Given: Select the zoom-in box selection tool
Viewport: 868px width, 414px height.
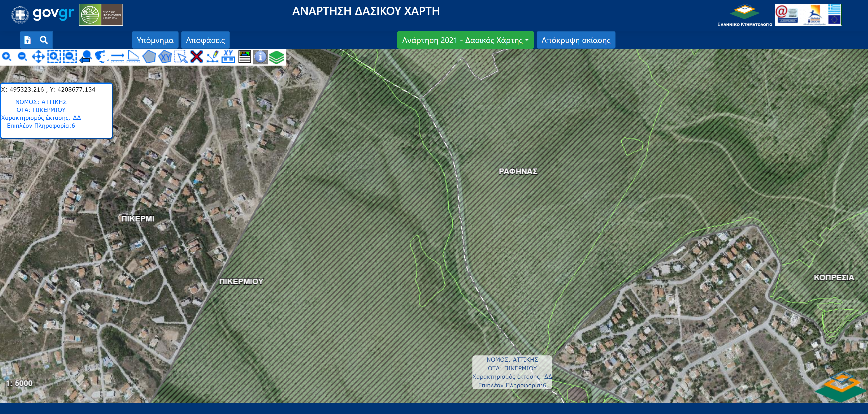Looking at the screenshot, I should (x=54, y=57).
